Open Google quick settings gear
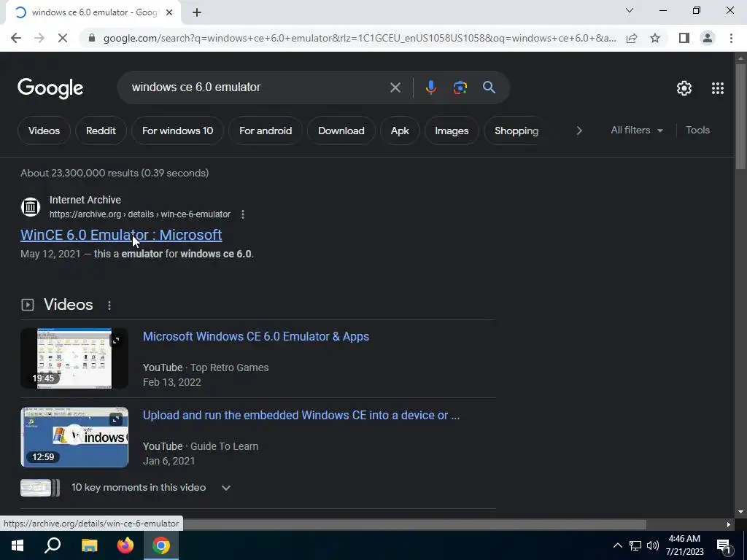 click(684, 88)
